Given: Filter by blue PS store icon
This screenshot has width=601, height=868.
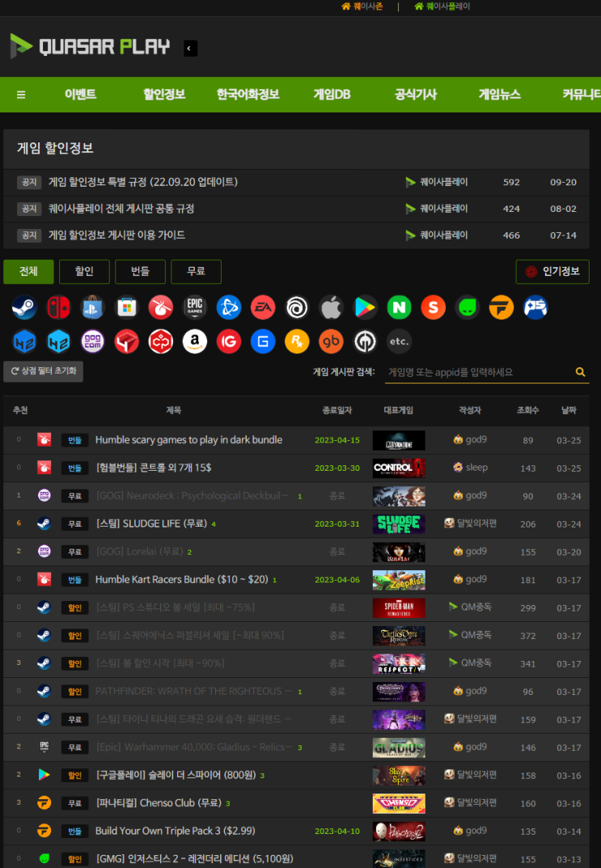Looking at the screenshot, I should [x=535, y=307].
